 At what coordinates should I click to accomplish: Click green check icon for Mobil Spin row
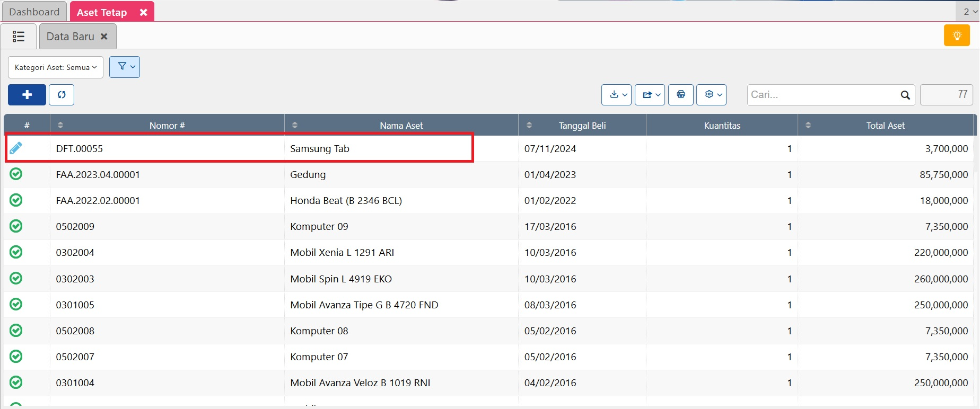tap(16, 278)
